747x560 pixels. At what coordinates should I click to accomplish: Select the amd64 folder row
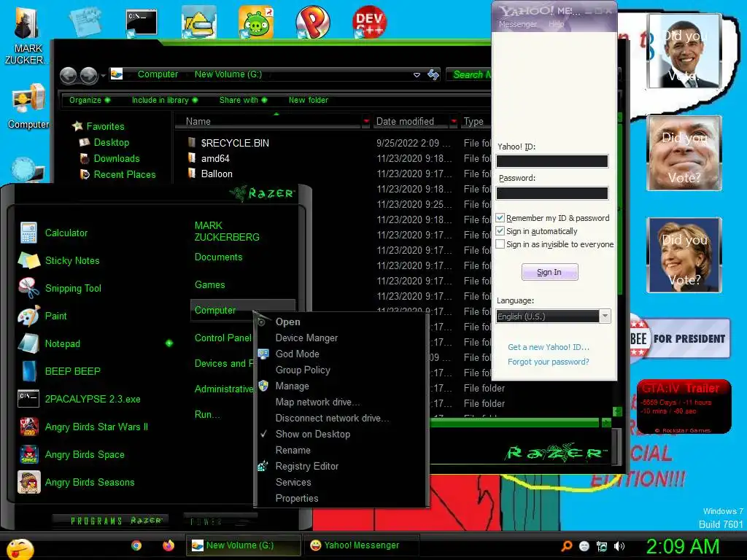tap(215, 158)
